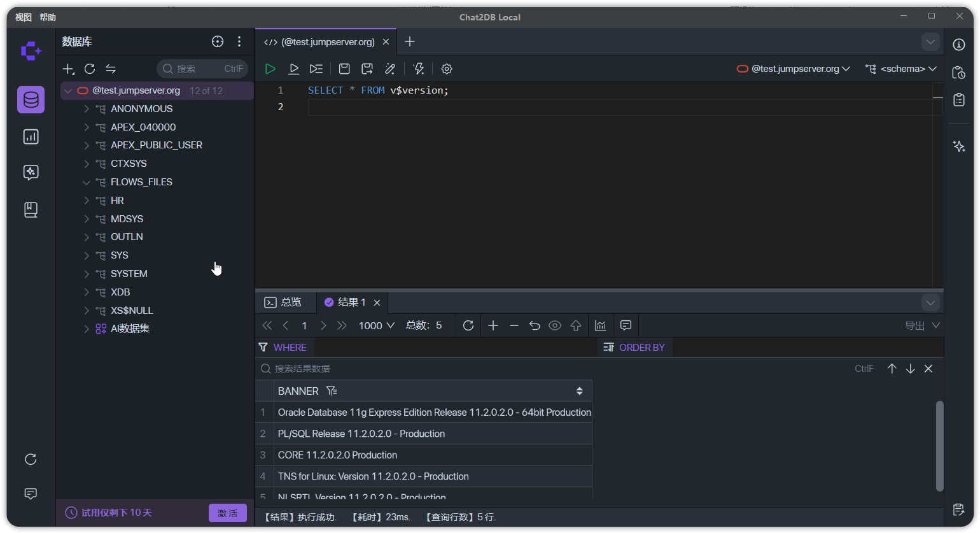Click the format SQL magic wand icon
The height and width of the screenshot is (533, 980).
click(x=390, y=69)
